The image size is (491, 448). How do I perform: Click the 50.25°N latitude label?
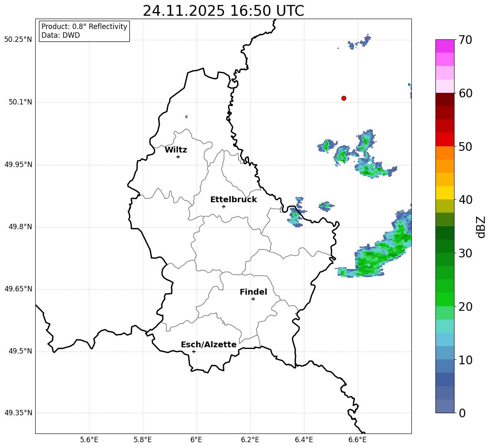click(x=18, y=40)
